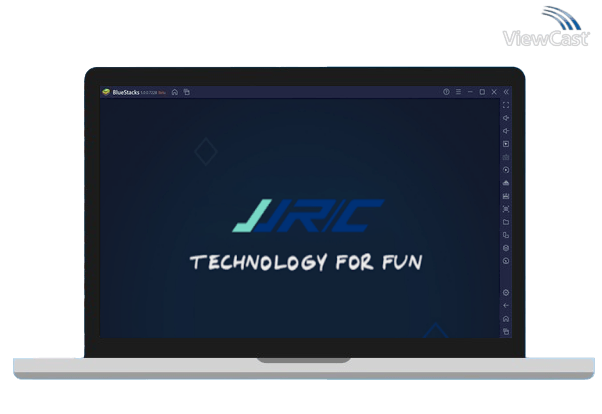The width and height of the screenshot is (602, 414).
Task: Click the "BlueStacks" title text
Action: pos(126,92)
